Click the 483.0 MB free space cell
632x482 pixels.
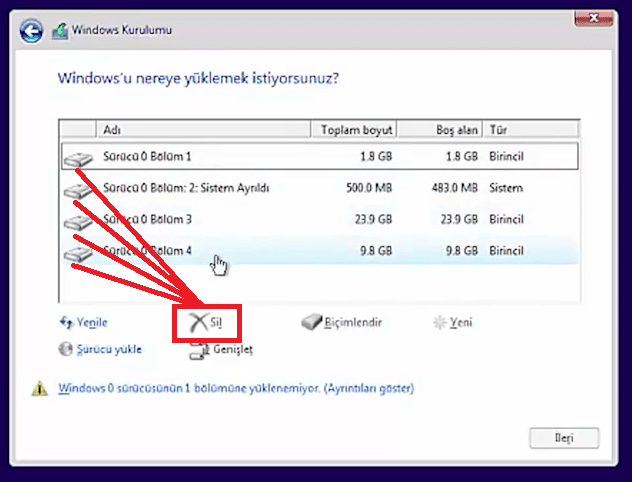click(x=455, y=188)
